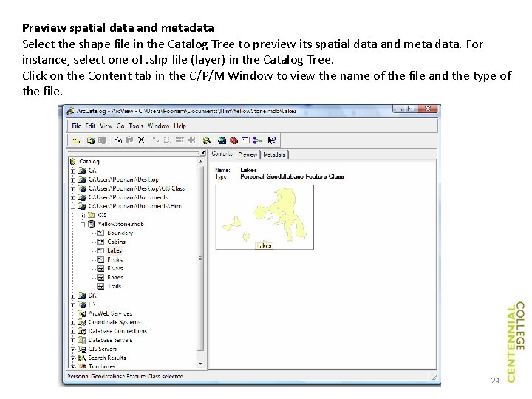Open the Search tool in the toolbar
Screen dimensions: 532x399
pyautogui.click(x=207, y=140)
